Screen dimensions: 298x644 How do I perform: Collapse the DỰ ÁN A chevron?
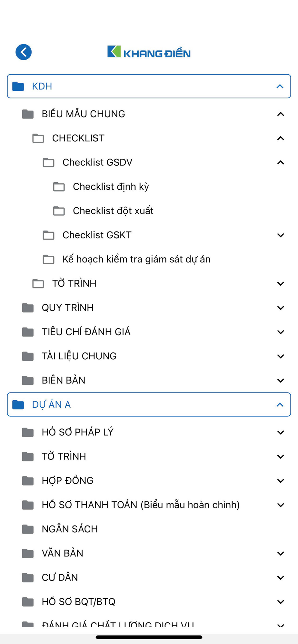[x=280, y=404]
